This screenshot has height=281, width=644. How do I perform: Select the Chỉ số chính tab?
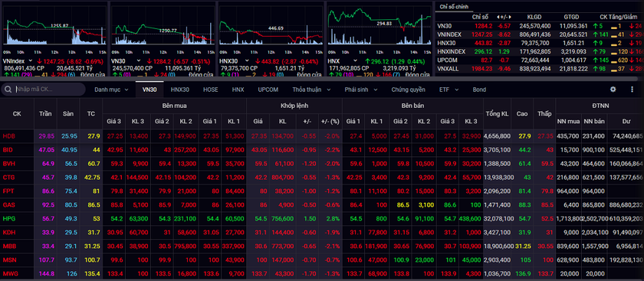click(454, 7)
